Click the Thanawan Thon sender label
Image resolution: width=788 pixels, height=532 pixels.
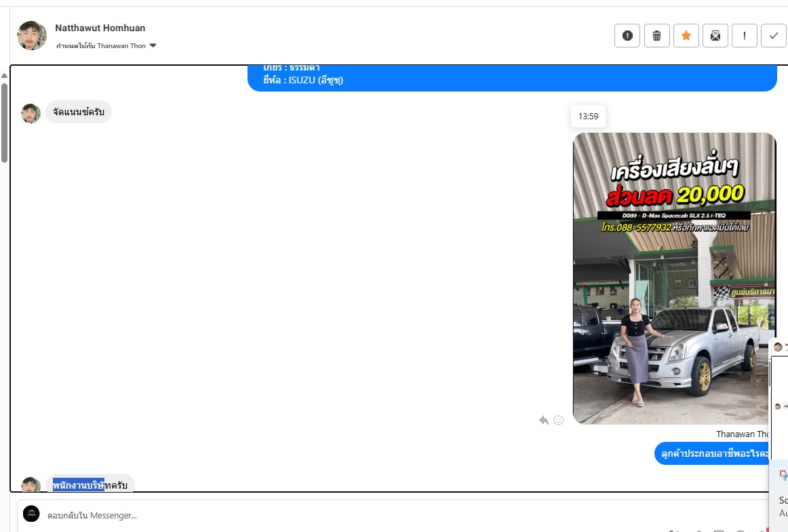pos(743,434)
